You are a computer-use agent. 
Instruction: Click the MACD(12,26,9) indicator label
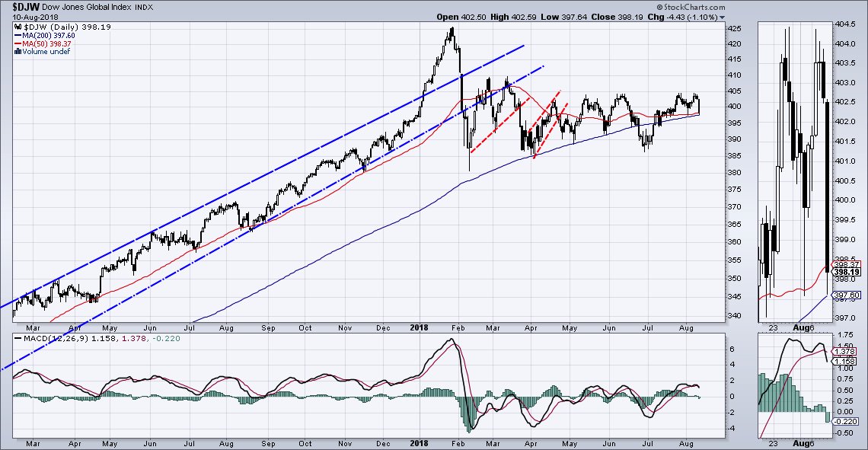pos(54,338)
